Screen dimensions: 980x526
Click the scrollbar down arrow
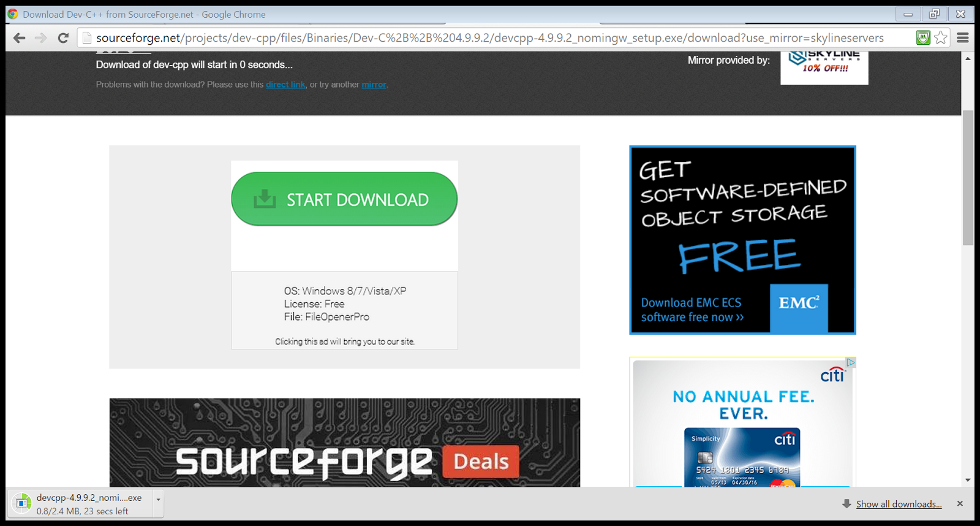968,480
